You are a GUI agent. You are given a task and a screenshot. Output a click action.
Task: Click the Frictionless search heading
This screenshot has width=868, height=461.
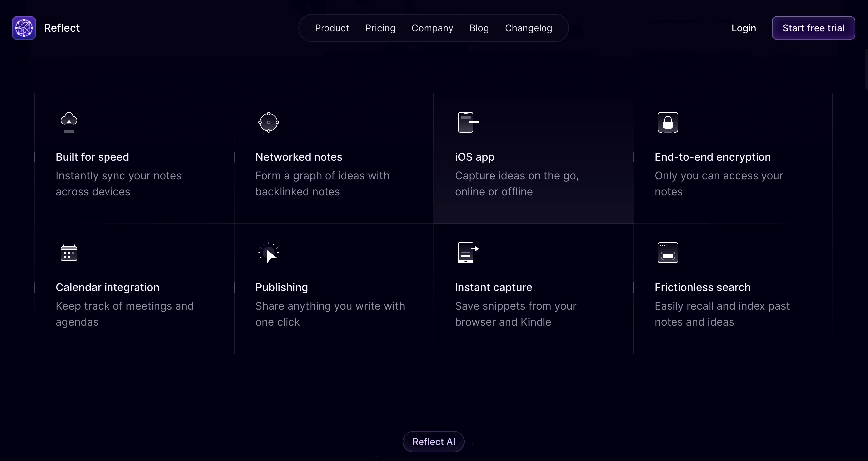702,287
